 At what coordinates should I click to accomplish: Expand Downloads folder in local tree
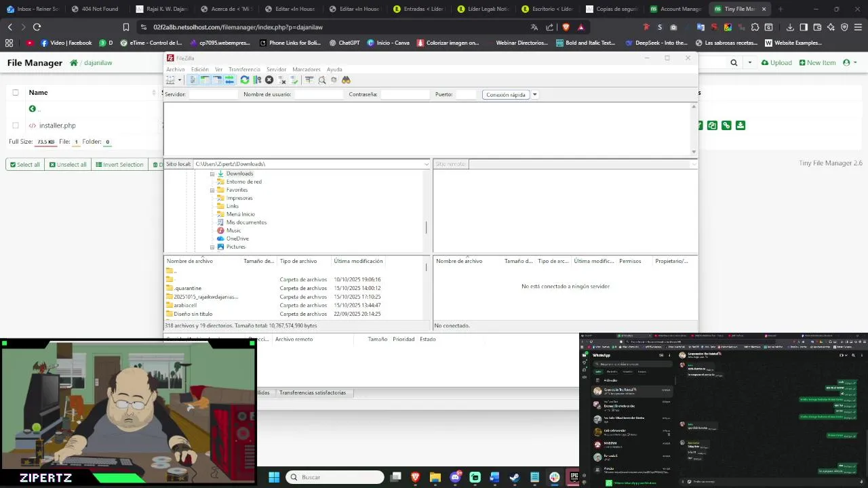click(x=212, y=174)
